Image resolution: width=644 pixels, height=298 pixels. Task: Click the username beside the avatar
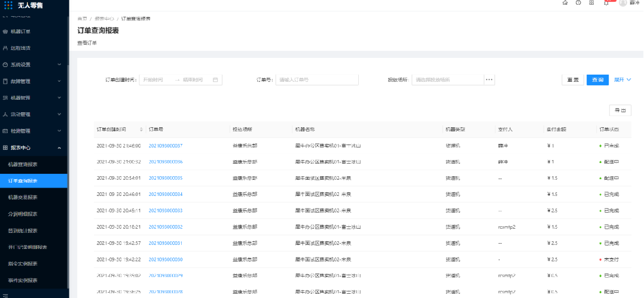point(635,2)
